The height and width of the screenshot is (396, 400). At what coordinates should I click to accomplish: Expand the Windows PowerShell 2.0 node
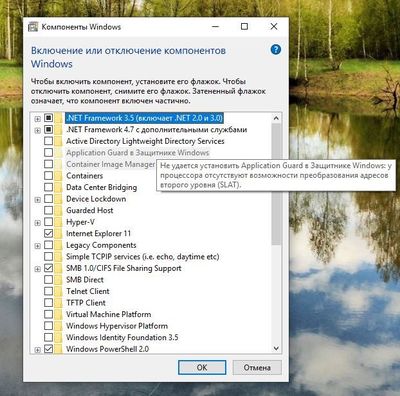pyautogui.click(x=38, y=350)
